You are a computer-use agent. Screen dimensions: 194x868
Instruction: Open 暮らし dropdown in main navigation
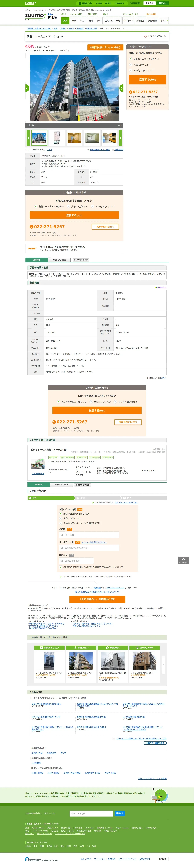click(163, 21)
